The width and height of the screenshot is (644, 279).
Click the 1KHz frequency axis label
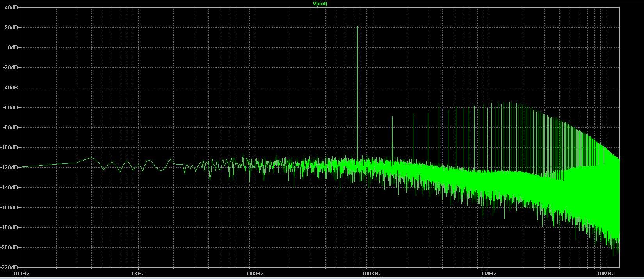[x=138, y=274]
